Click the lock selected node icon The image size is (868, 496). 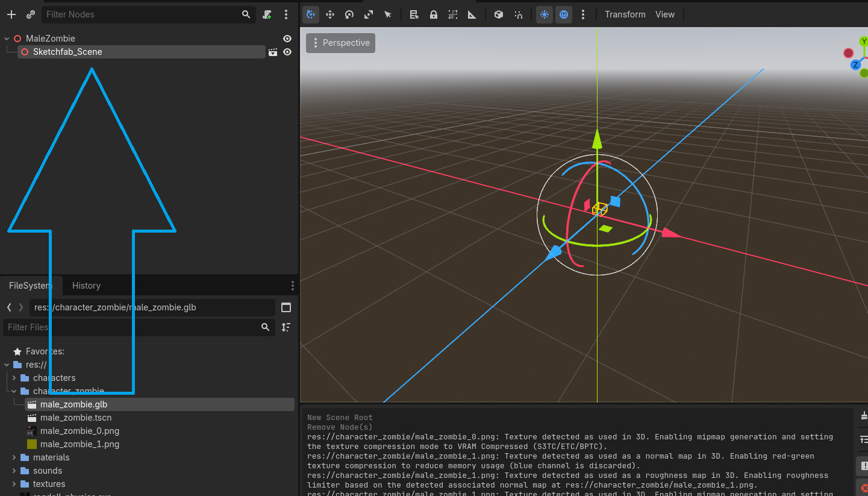tap(434, 14)
